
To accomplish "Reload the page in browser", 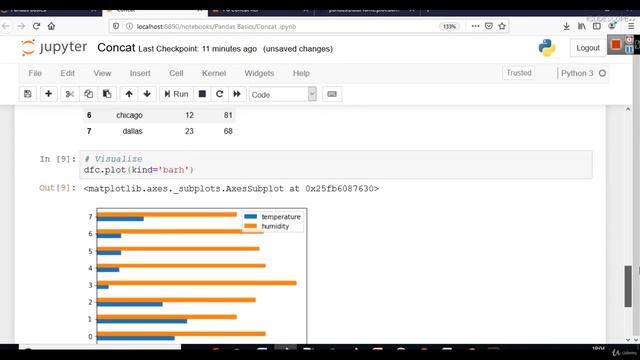I will point(36,26).
